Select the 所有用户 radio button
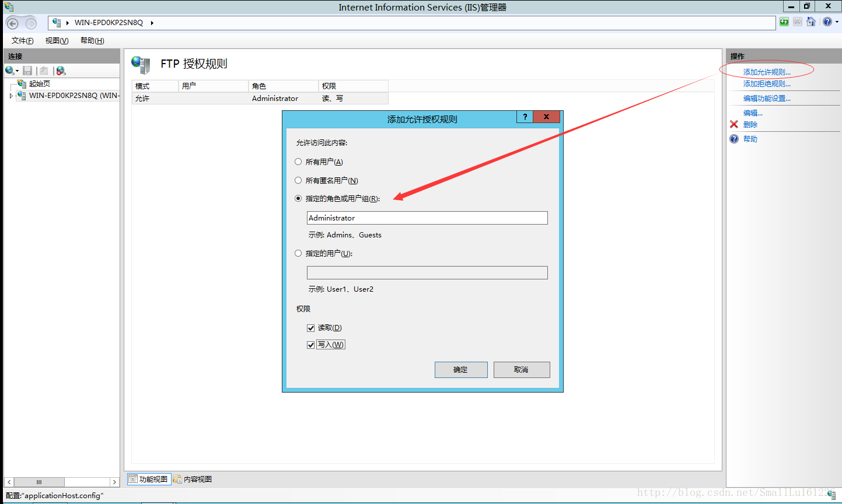 pyautogui.click(x=298, y=162)
